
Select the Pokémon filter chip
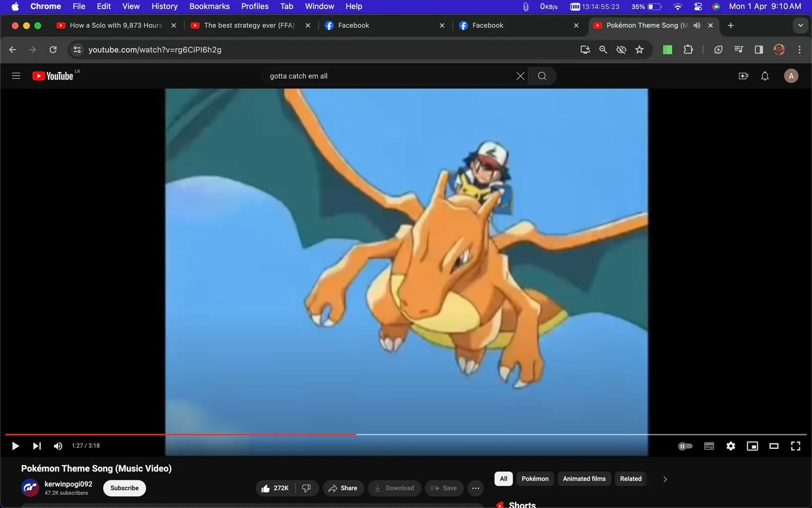pyautogui.click(x=535, y=478)
